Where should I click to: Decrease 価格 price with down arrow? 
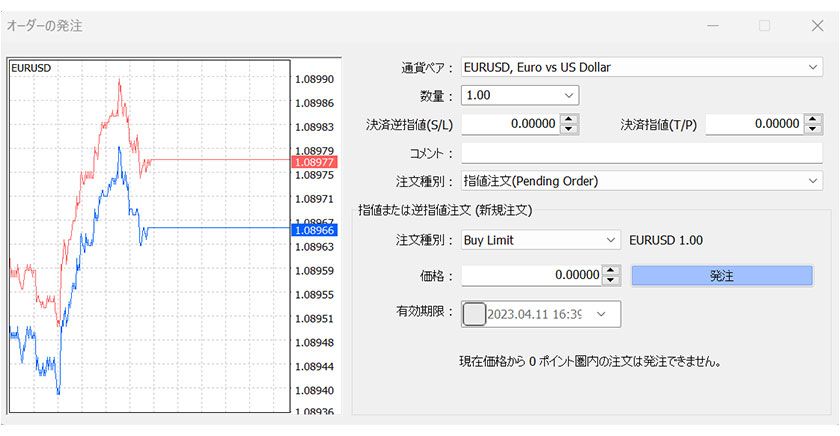[611, 280]
